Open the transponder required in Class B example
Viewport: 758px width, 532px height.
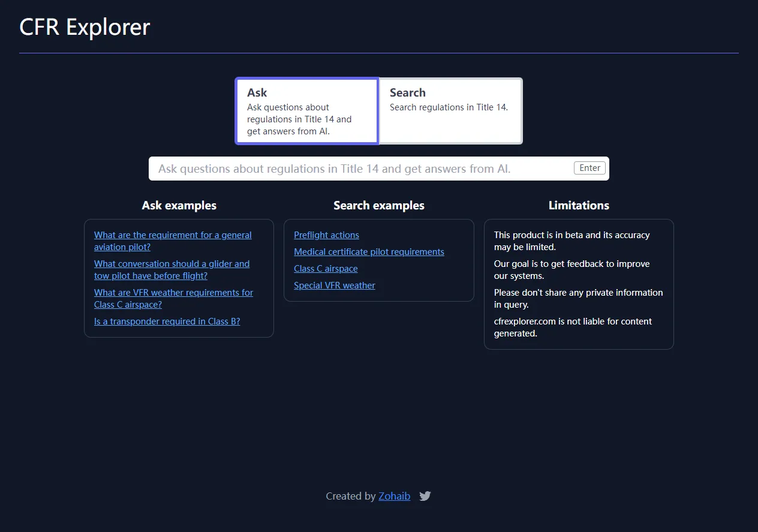(x=167, y=321)
